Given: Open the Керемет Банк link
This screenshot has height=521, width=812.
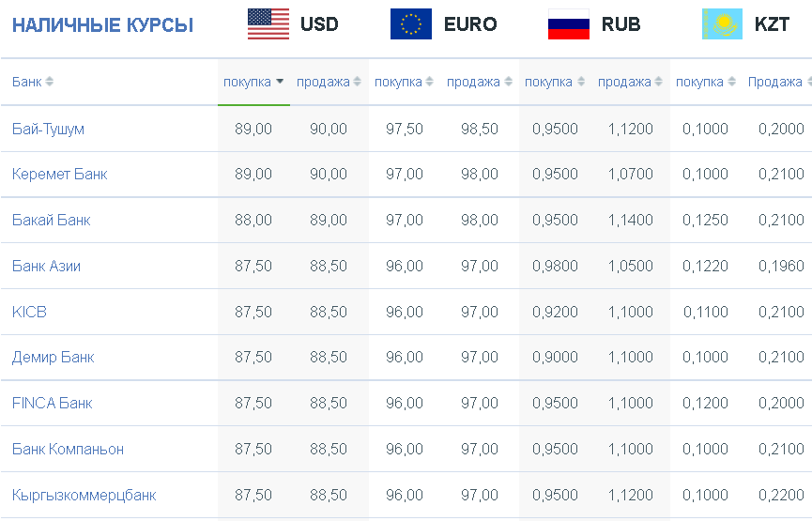Looking at the screenshot, I should [59, 174].
